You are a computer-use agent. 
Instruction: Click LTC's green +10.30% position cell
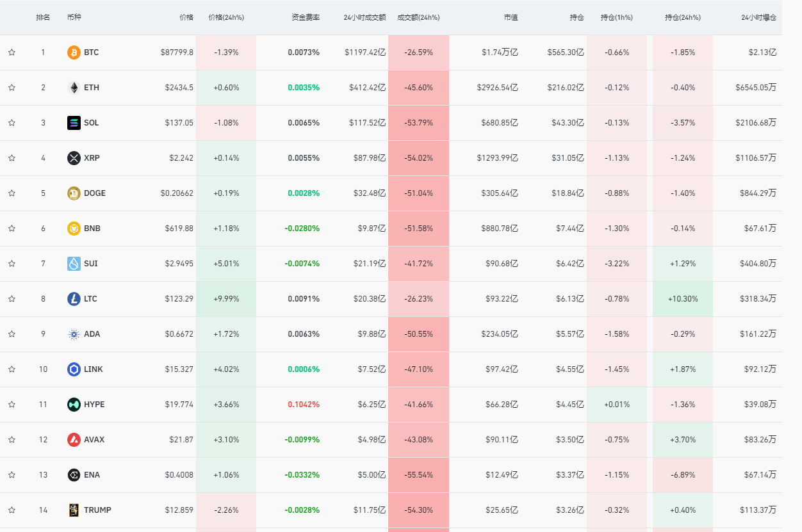tap(682, 299)
